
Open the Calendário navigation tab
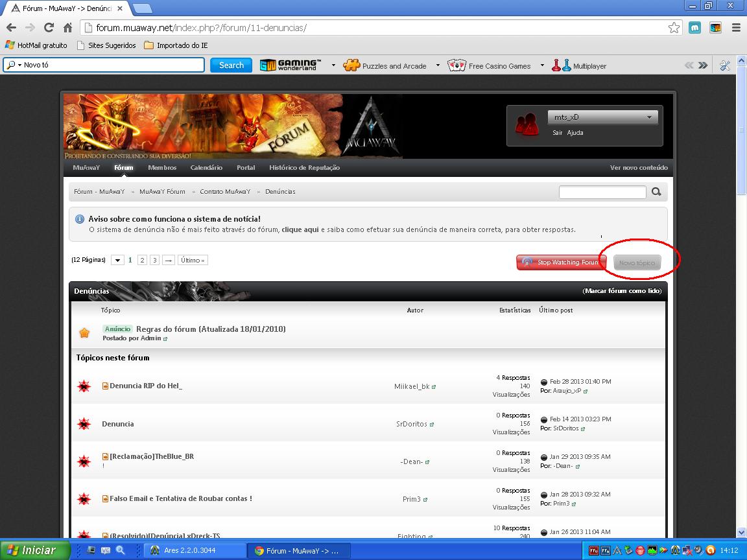206,168
